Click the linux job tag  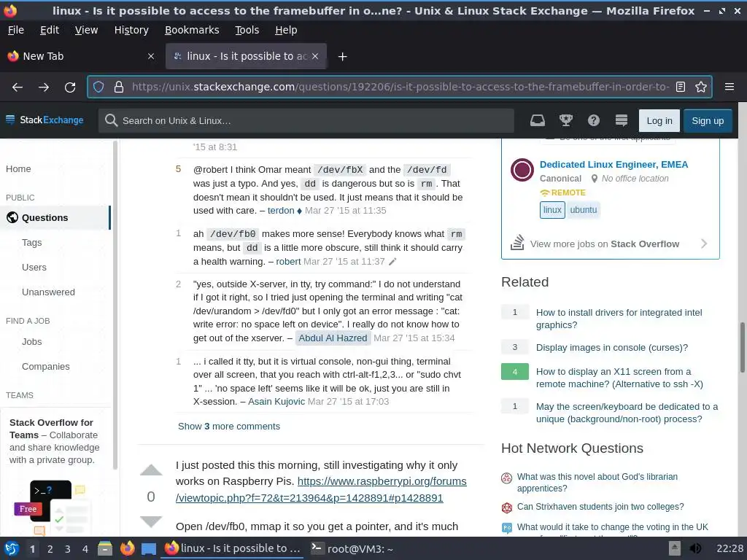552,210
